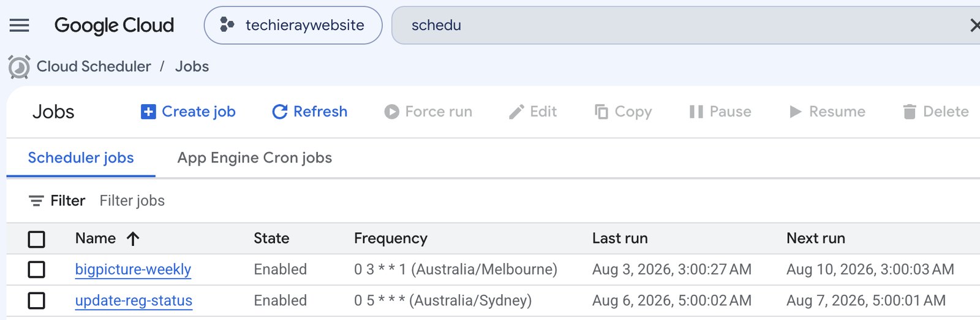Click the circular Refresh arrow icon
Viewport: 980px width, 320px height.
click(280, 112)
